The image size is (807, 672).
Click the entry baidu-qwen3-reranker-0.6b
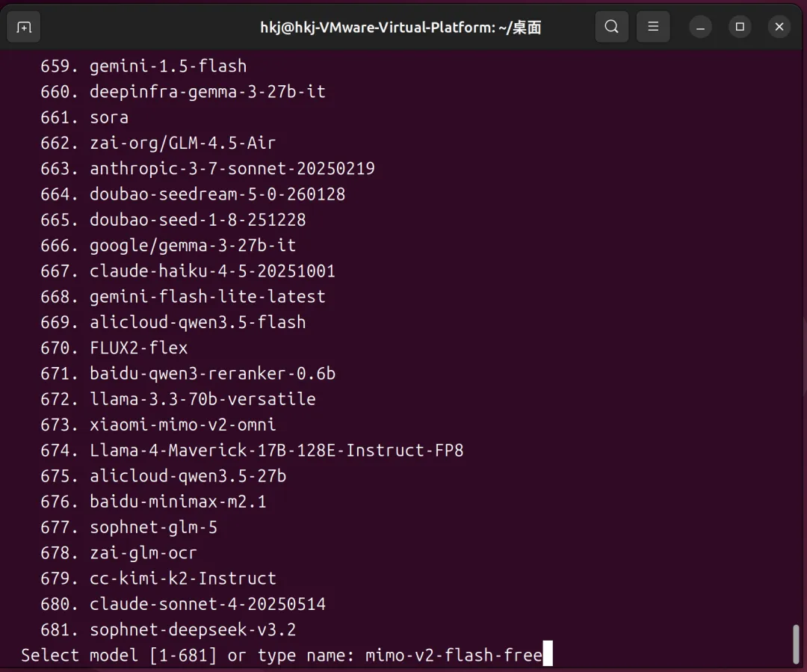(212, 374)
